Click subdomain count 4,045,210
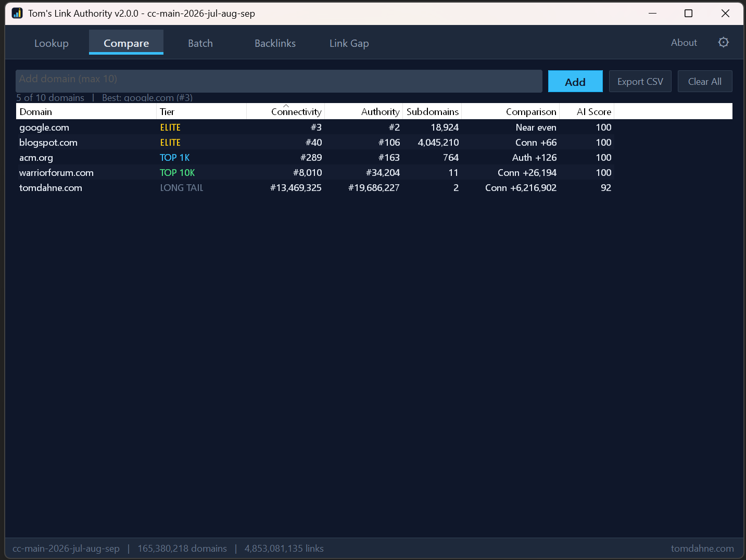746x560 pixels. pos(438,143)
